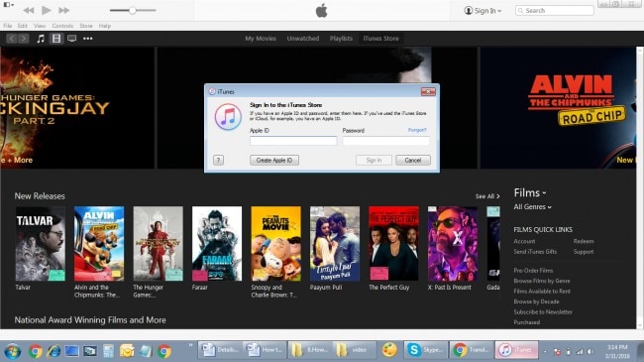Cancel the iTunes sign-in dialog

pos(413,160)
